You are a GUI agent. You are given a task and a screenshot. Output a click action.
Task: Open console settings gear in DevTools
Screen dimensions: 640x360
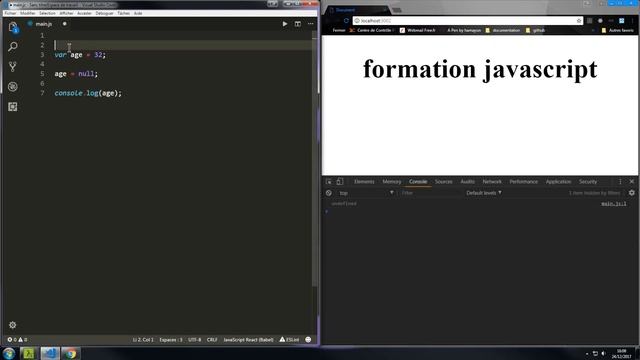tap(632, 193)
